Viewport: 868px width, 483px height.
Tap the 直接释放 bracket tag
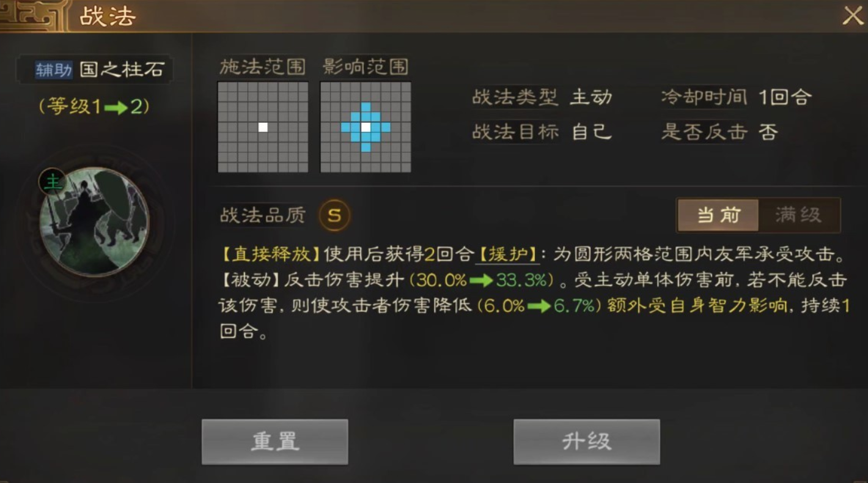point(271,254)
